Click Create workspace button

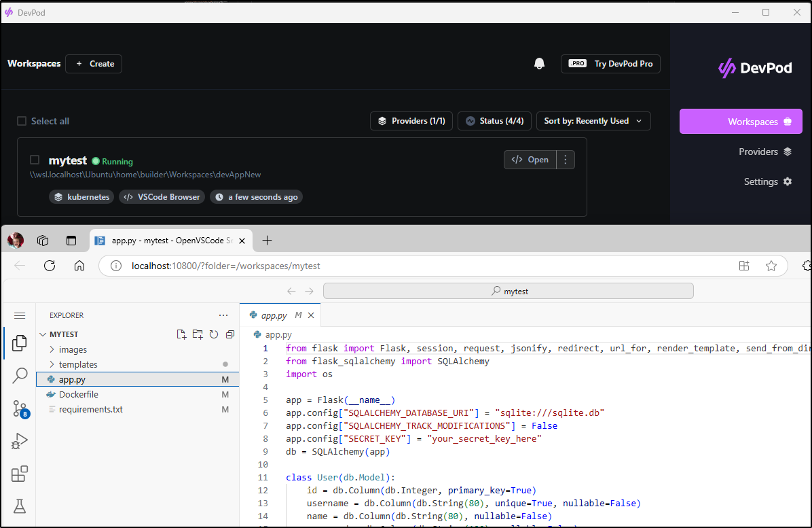point(94,64)
